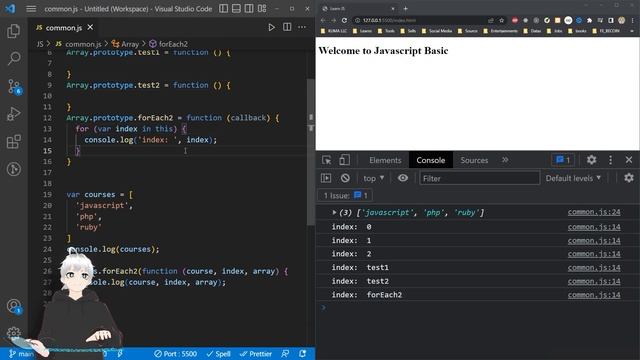The image size is (640, 360).
Task: Switch to the Elements tab in DevTools
Action: pos(385,160)
